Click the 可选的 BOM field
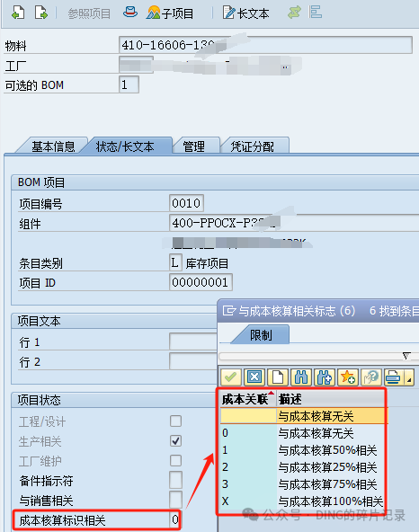Viewport: 419px width, 532px height. tap(129, 84)
